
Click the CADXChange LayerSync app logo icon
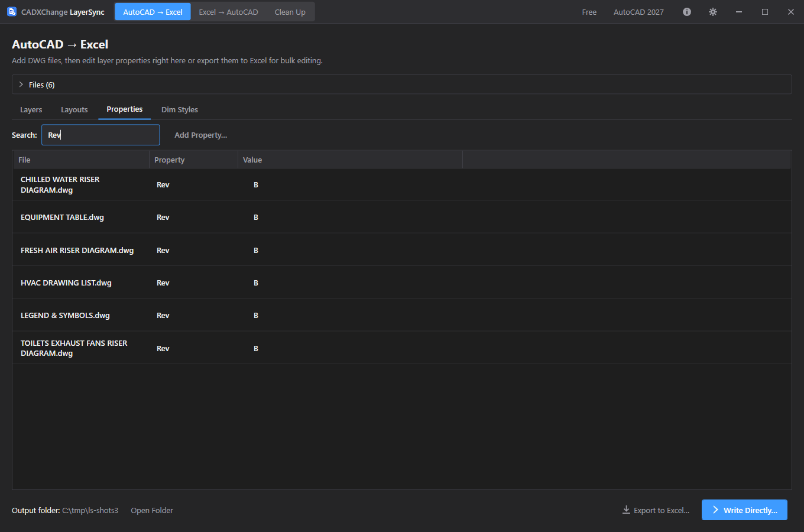[12, 11]
